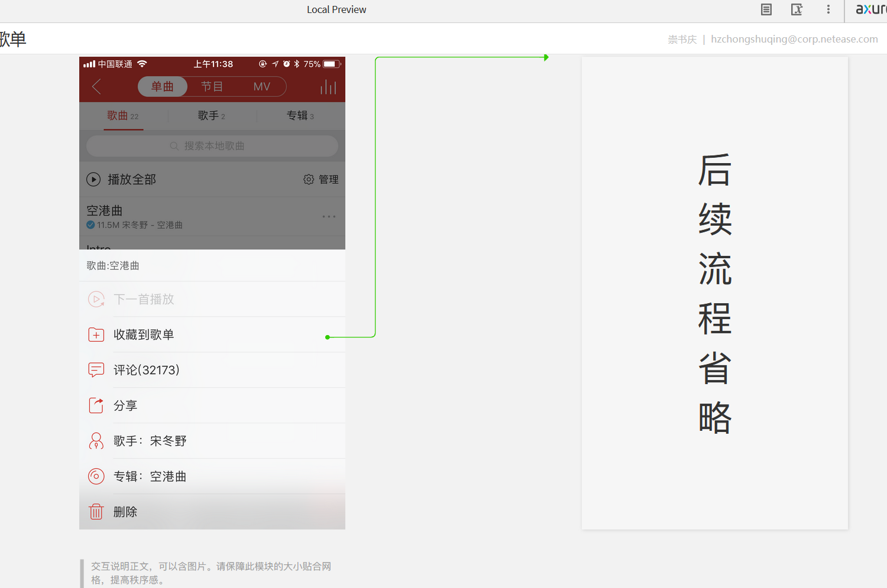This screenshot has height=588, width=887.
Task: Open the now-playing equalizer bars icon
Action: [328, 87]
